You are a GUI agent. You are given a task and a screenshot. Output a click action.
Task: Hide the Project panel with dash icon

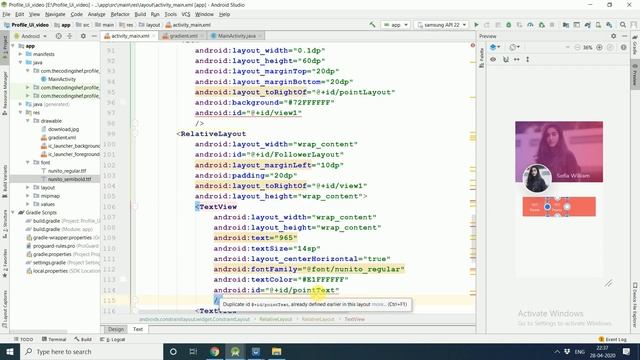[x=94, y=36]
